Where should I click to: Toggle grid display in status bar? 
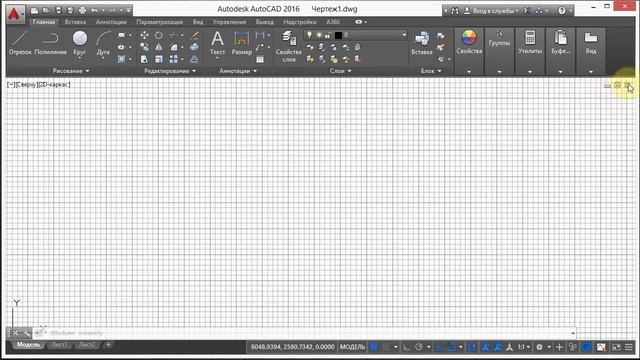pyautogui.click(x=374, y=347)
